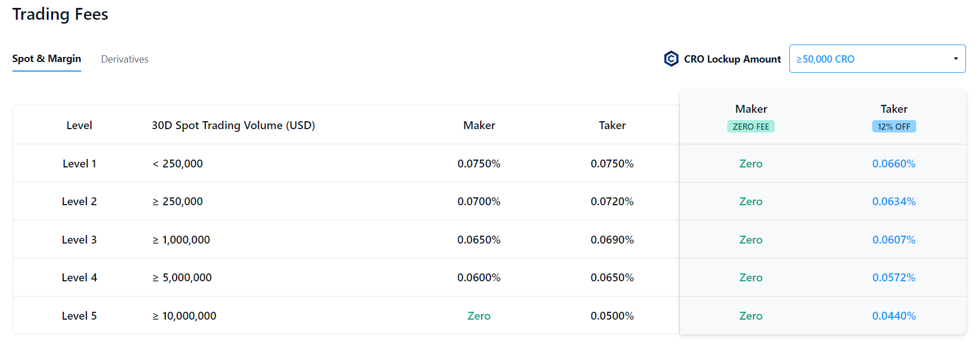Click the Level 4 taker fee 0.0650%
This screenshot has width=980, height=358.
coord(612,277)
